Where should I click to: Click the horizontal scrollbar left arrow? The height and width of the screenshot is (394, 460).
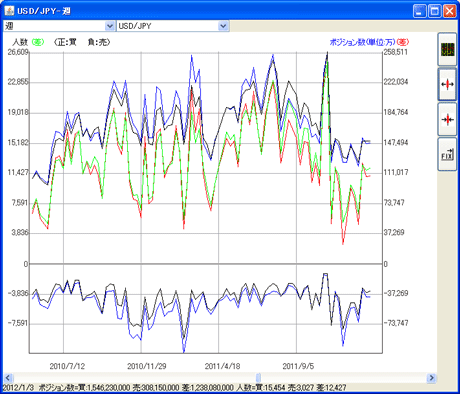click(x=8, y=378)
